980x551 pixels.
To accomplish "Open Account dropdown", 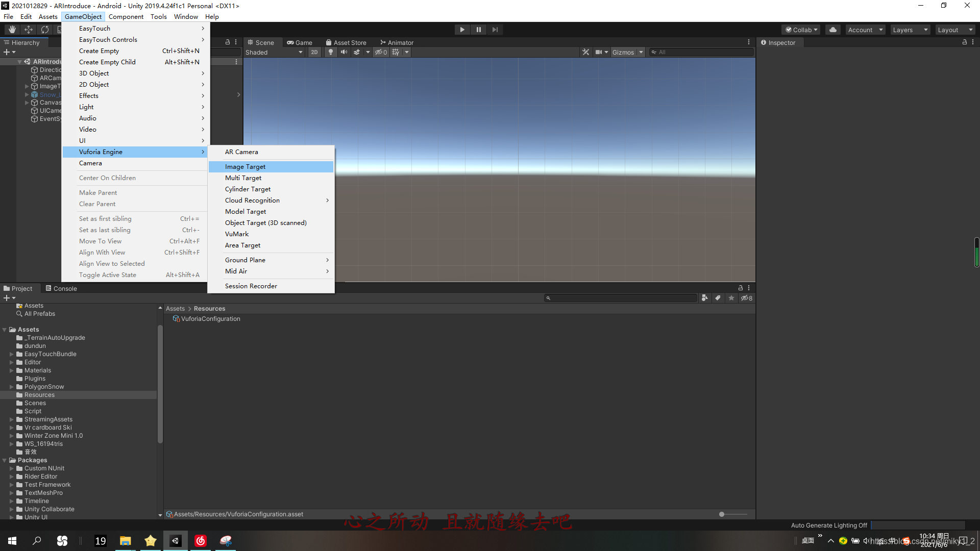I will 865,30.
